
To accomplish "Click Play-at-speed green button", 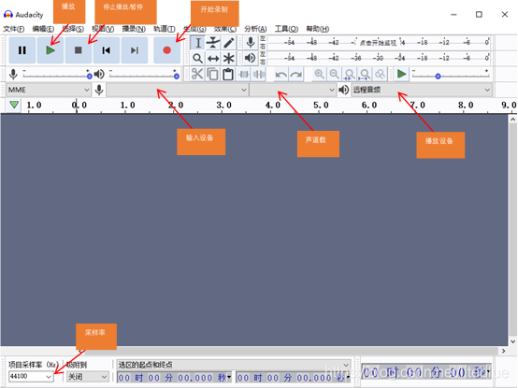I will (x=402, y=74).
